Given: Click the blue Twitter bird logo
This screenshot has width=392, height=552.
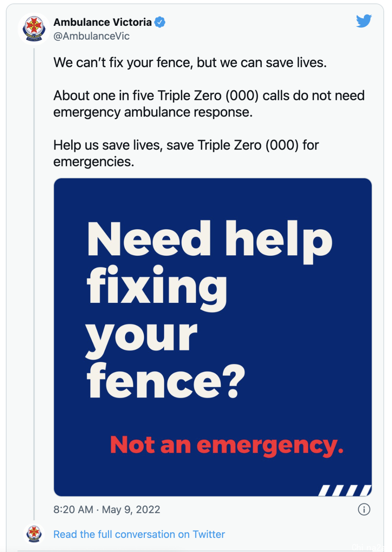Looking at the screenshot, I should click(x=364, y=21).
